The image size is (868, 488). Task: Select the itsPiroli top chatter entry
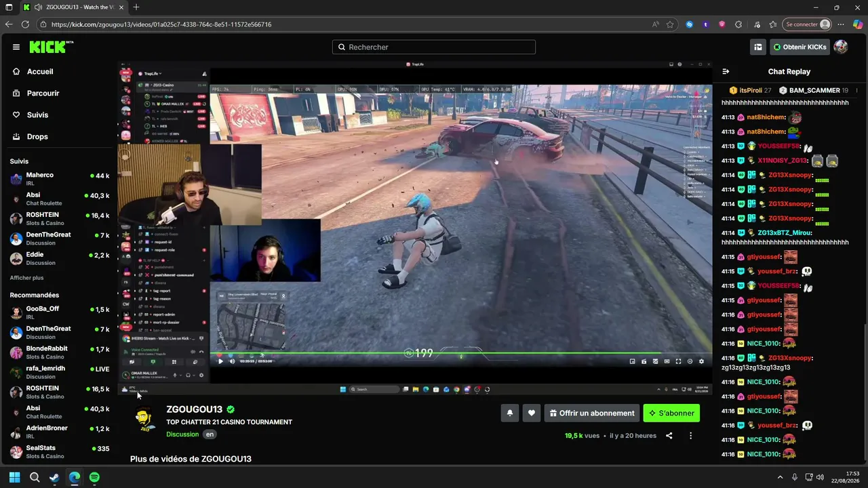coord(750,90)
